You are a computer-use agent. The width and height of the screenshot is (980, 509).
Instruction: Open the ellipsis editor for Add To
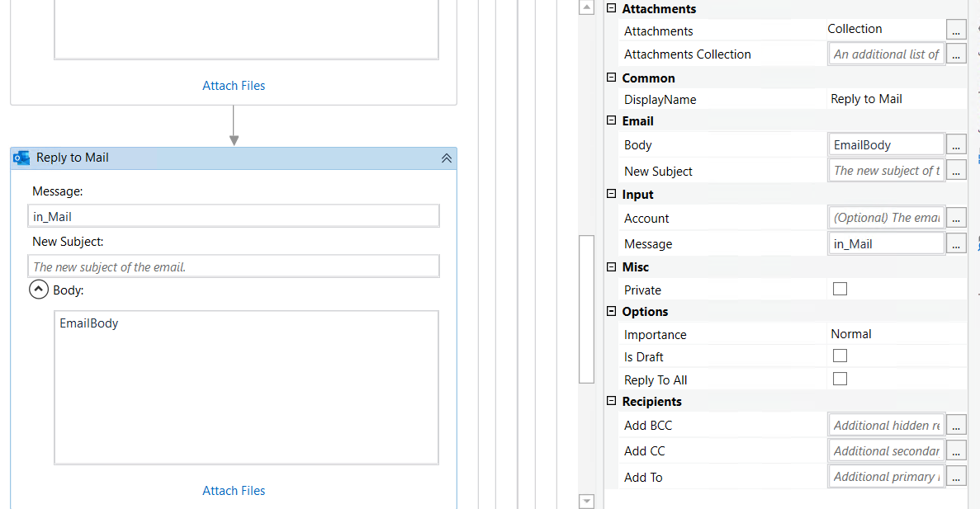[x=956, y=477]
